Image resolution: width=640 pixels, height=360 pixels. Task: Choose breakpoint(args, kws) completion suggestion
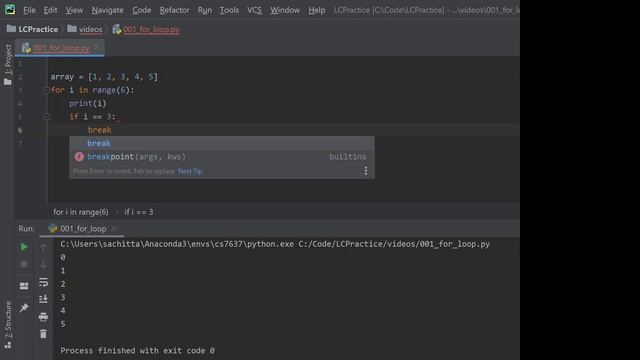click(222, 157)
